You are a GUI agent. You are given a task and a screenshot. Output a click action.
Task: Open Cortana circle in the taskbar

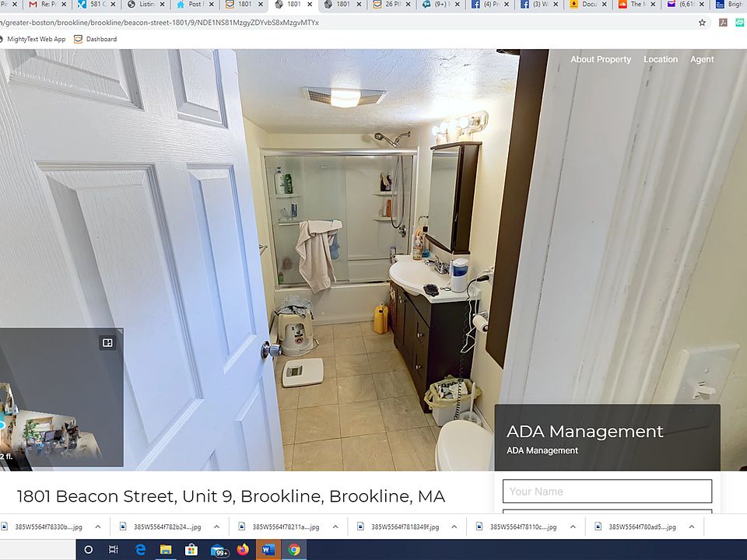pyautogui.click(x=88, y=550)
